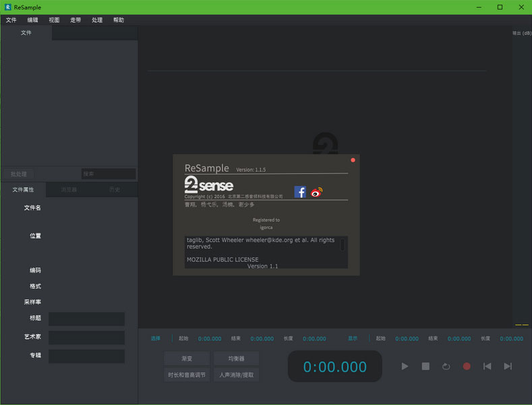This screenshot has width=532, height=405.
Task: Open the 文件 menu
Action: pos(11,20)
